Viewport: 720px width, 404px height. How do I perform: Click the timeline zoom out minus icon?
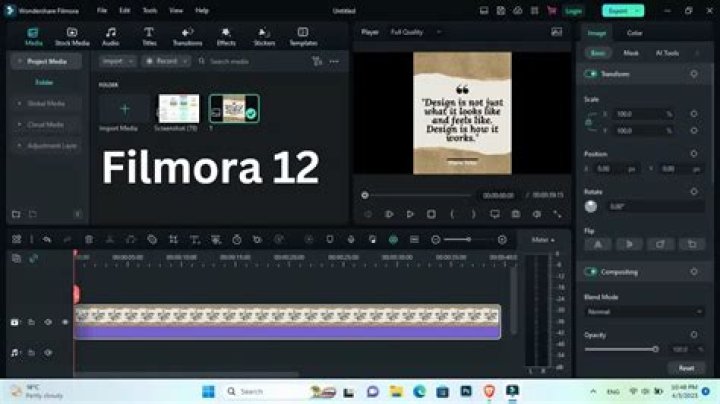pos(436,240)
